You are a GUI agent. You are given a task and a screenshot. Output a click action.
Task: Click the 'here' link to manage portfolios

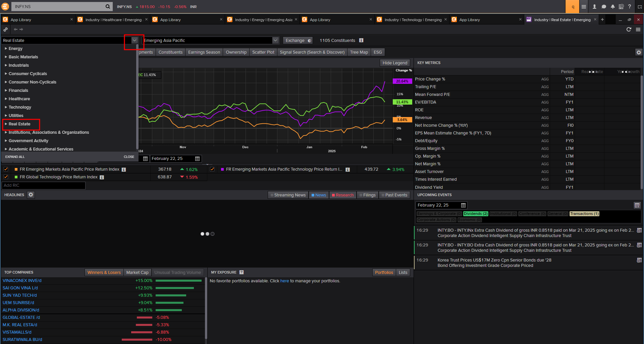[284, 281]
